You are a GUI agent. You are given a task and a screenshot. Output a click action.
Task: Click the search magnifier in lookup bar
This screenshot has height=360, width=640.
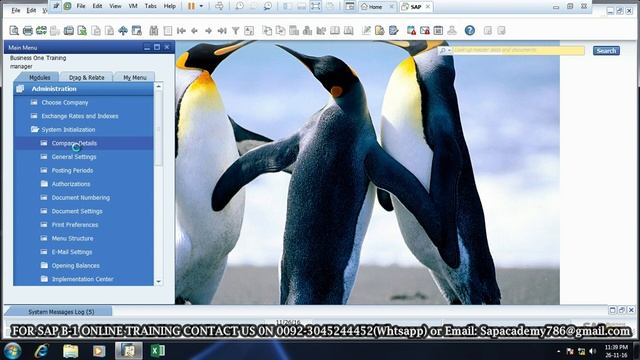coord(442,51)
